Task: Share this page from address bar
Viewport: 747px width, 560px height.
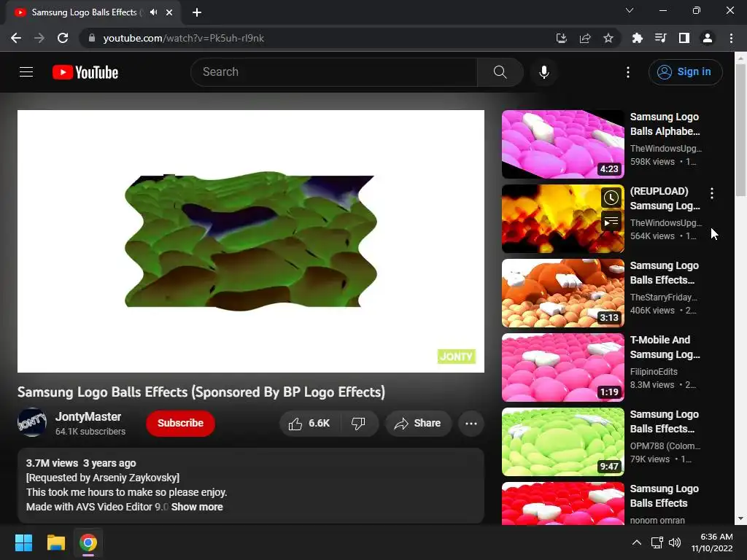Action: 585,38
